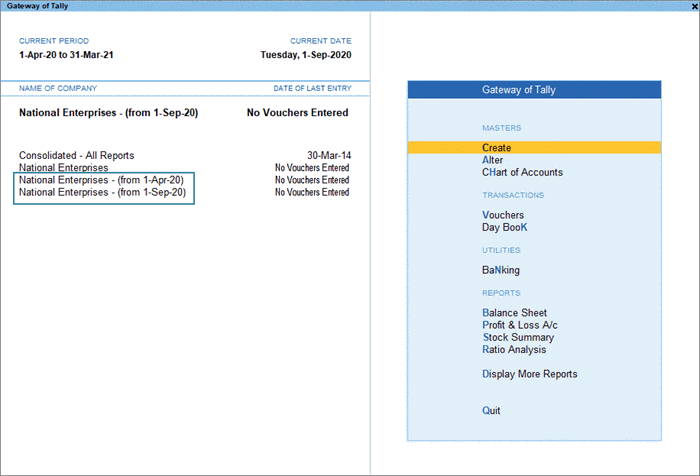Click the Gateway of Tally menu header

click(534, 90)
